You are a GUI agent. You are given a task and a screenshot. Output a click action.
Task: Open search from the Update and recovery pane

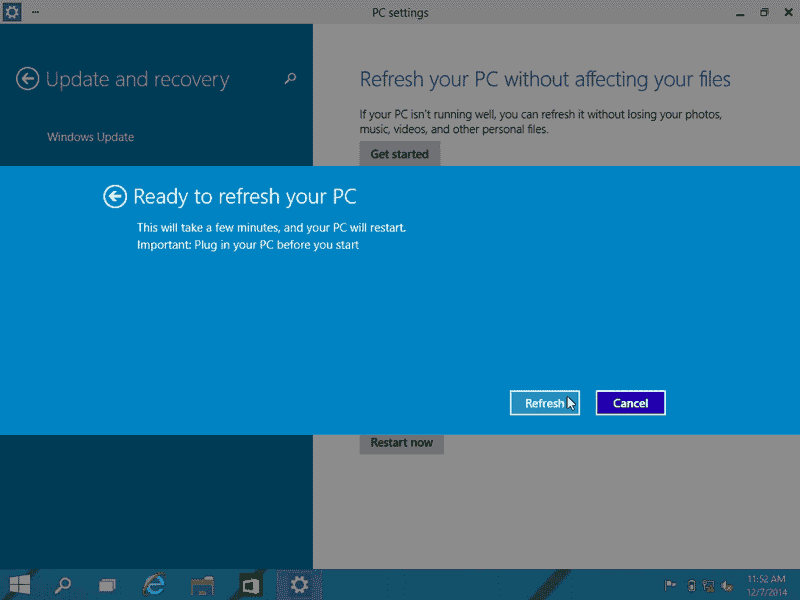tap(290, 78)
